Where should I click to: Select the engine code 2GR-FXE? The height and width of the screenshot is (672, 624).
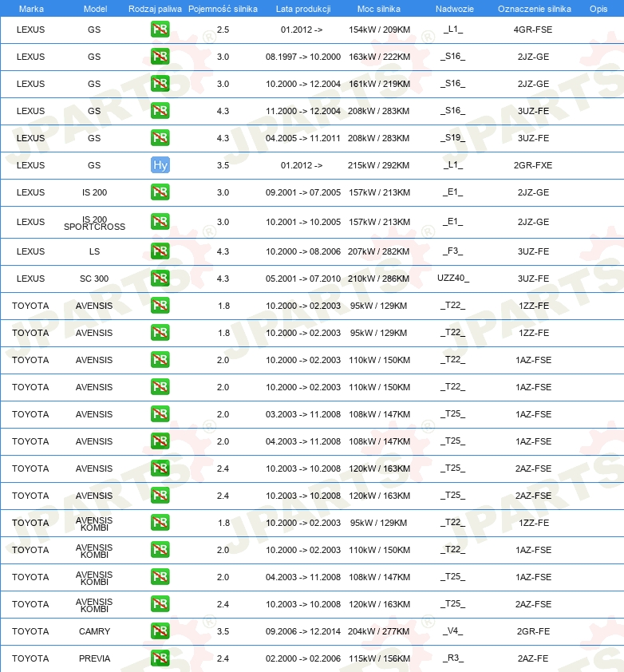533,165
